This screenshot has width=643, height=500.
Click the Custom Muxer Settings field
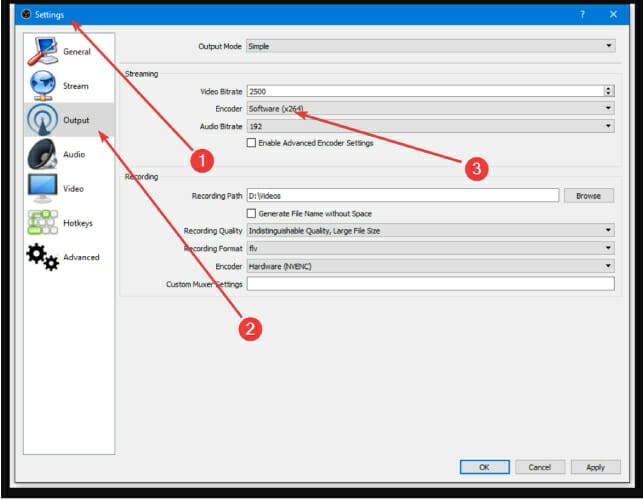tap(430, 284)
